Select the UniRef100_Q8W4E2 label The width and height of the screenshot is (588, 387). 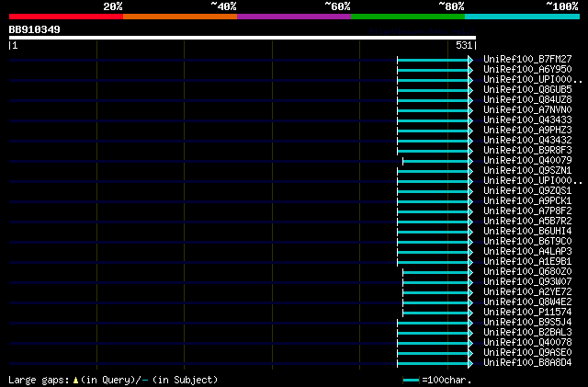pos(527,302)
